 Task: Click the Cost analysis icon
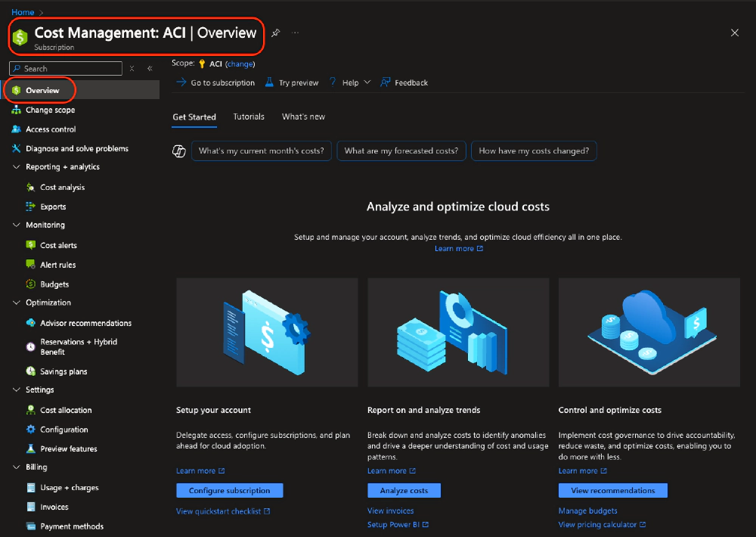[31, 188]
